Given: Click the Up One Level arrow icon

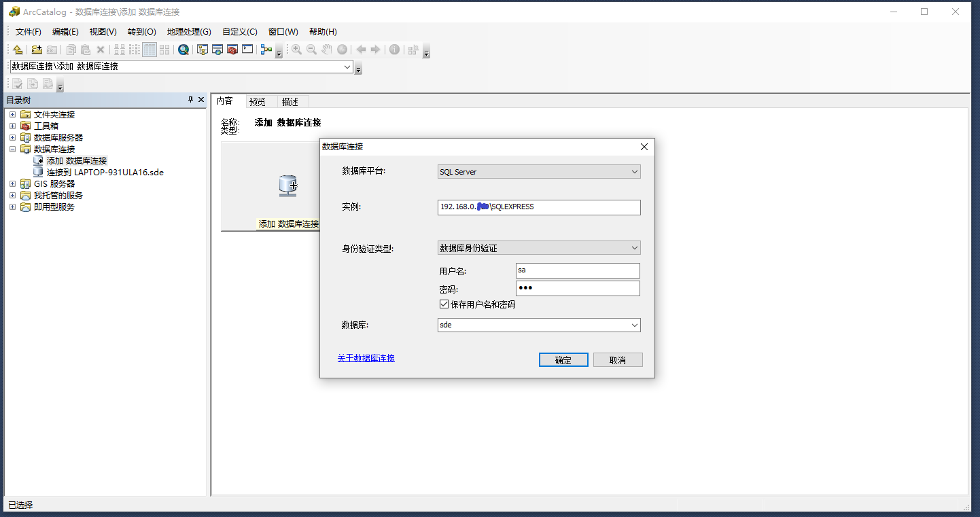Looking at the screenshot, I should [x=18, y=49].
